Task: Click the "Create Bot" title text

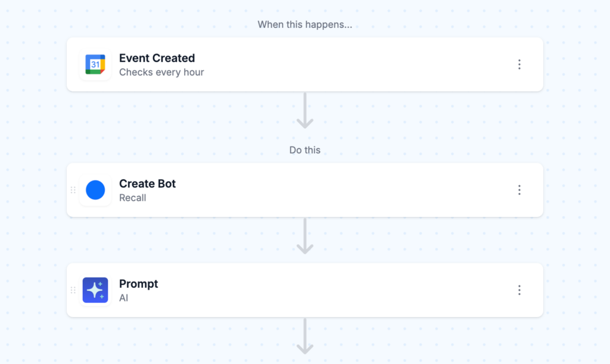Action: click(x=148, y=183)
